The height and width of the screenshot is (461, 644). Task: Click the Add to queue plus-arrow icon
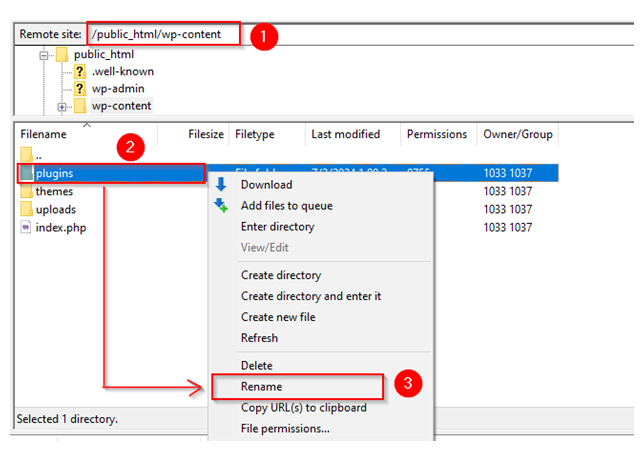pyautogui.click(x=221, y=205)
